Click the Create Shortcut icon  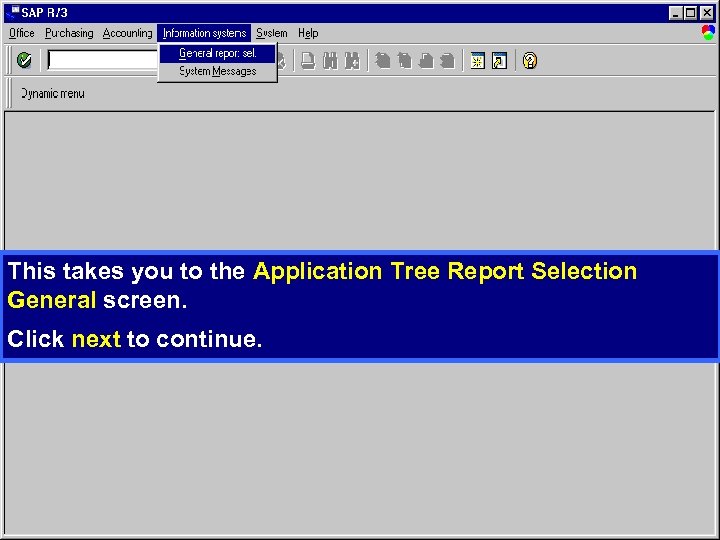[x=500, y=61]
